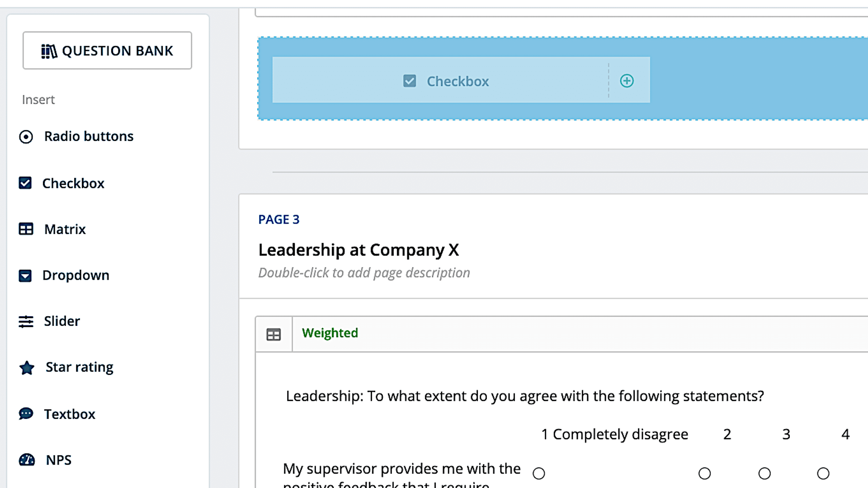This screenshot has height=488, width=868.
Task: Click the Slider label in Insert list
Action: click(x=61, y=321)
